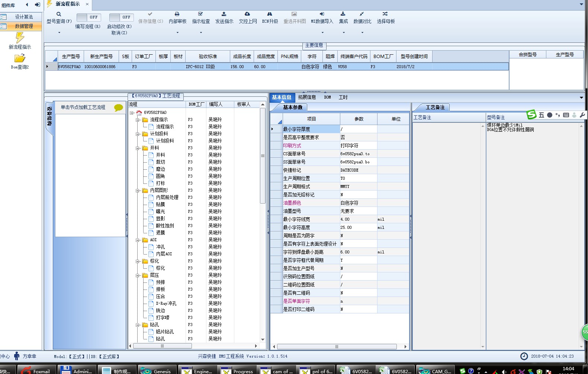Select the 数据管理 sidebar section

[21, 26]
